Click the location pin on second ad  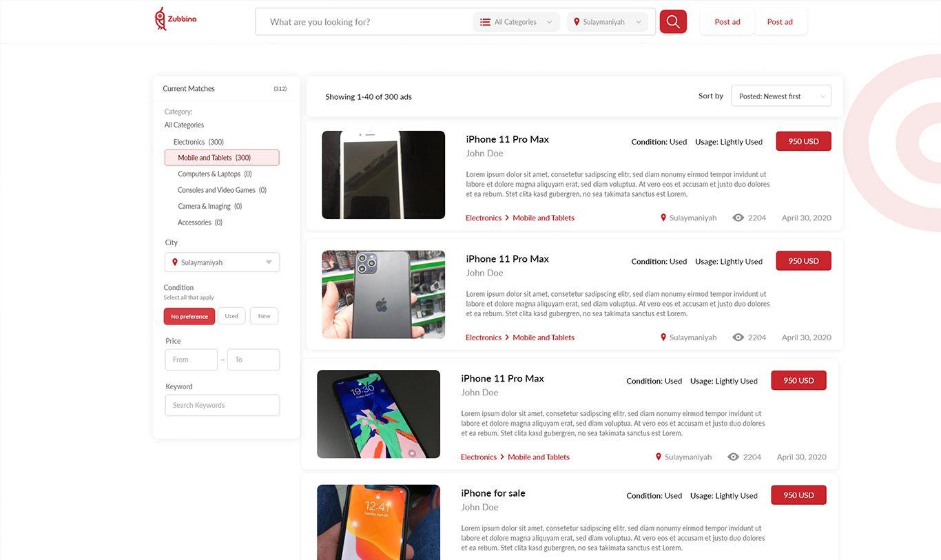[x=663, y=338]
